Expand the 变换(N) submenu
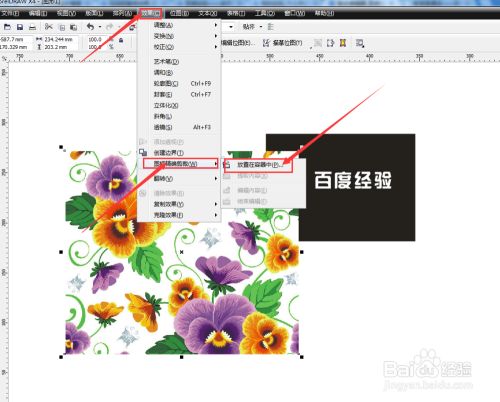Image resolution: width=500 pixels, height=402 pixels. 216,36
